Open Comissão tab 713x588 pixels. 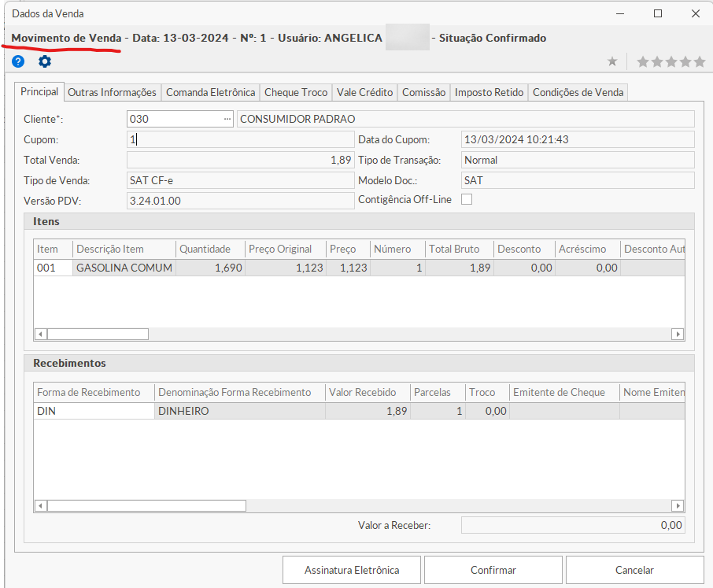pyautogui.click(x=424, y=92)
